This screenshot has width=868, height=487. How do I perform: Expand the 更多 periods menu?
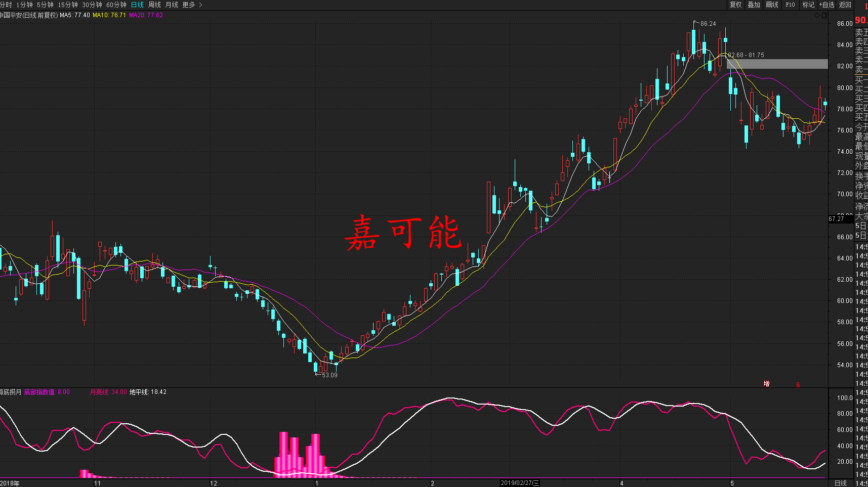tap(192, 5)
